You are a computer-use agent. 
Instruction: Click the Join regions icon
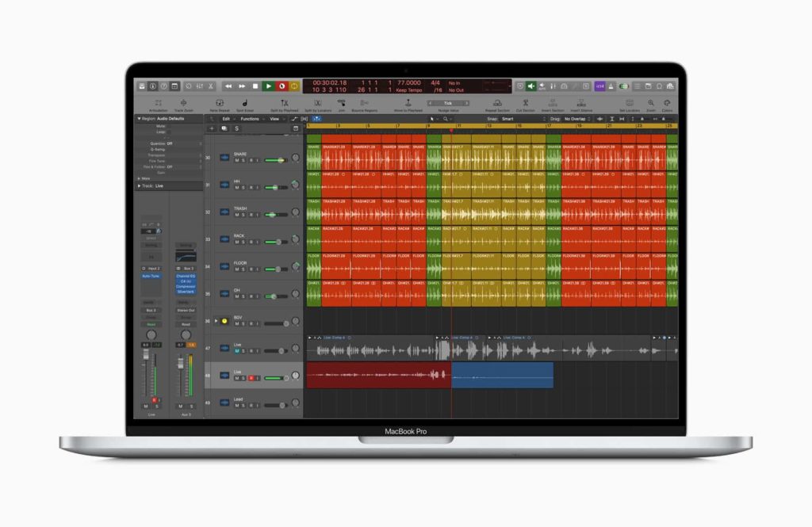[x=342, y=103]
